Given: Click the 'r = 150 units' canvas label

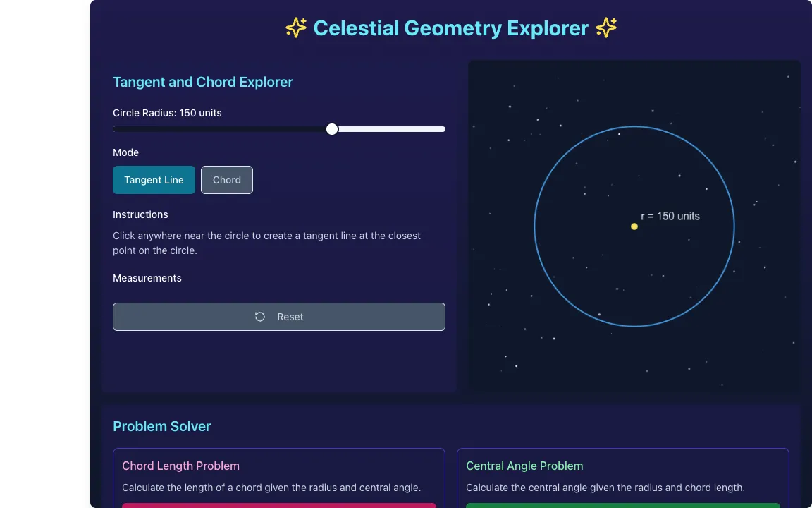Looking at the screenshot, I should [670, 216].
